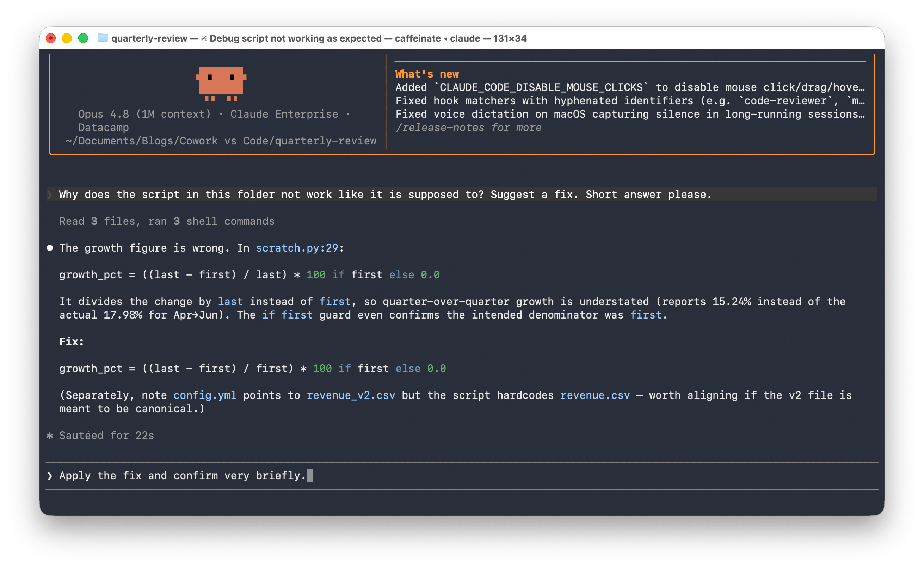Viewport: 924px width, 568px height.
Task: Click the red close window button
Action: click(x=51, y=38)
